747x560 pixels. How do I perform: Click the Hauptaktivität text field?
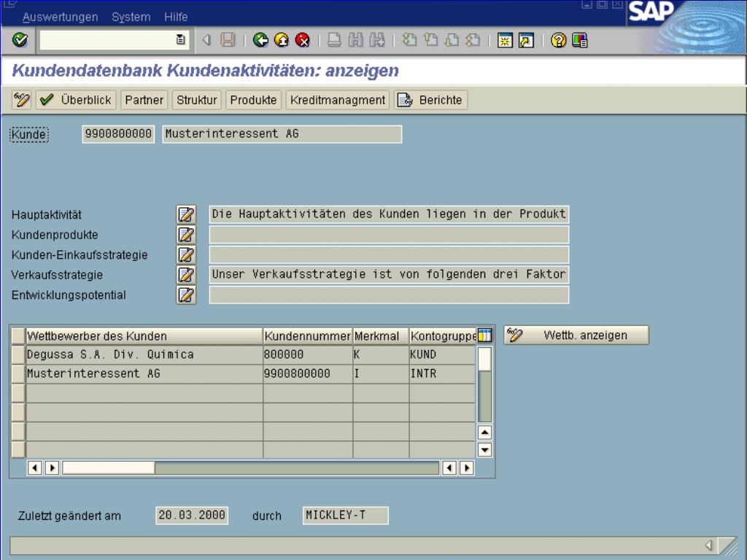coord(389,214)
